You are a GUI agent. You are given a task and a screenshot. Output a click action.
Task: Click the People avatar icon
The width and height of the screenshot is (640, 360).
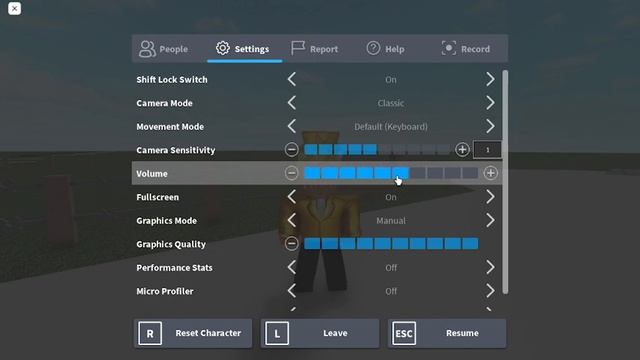click(147, 49)
